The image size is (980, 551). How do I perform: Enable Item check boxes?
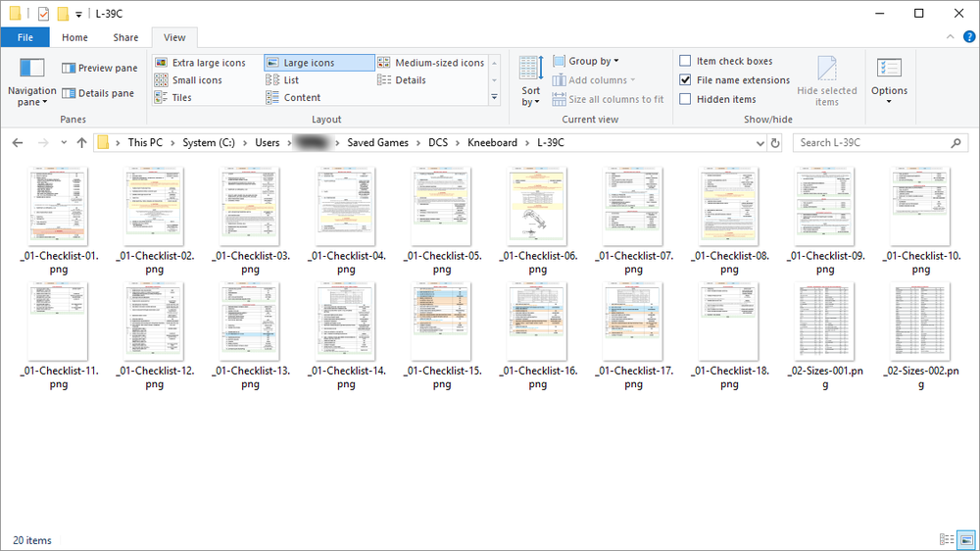point(686,61)
